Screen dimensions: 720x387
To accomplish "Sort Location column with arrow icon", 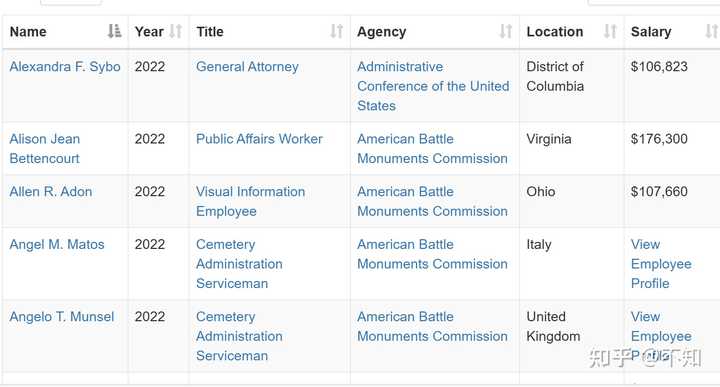I will click(x=610, y=31).
